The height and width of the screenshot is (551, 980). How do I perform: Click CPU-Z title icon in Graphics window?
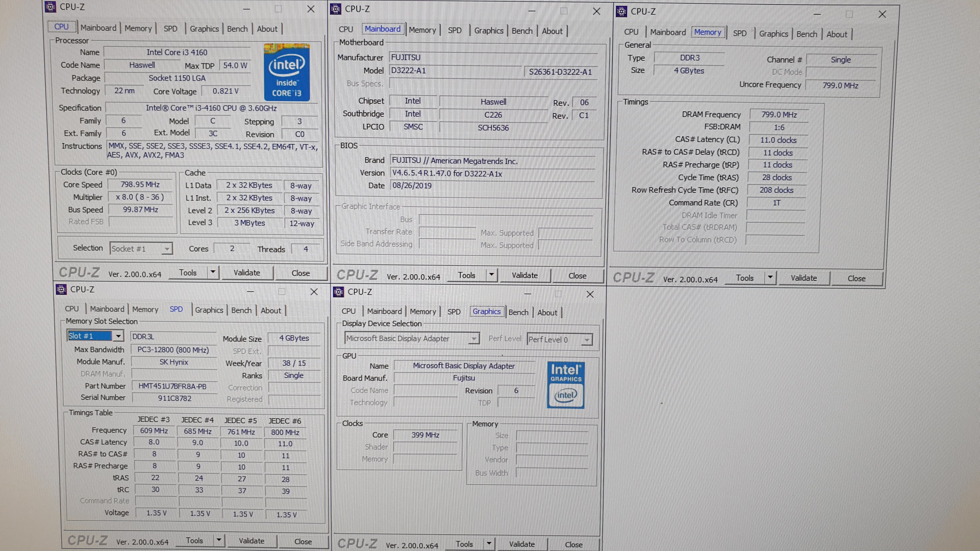[x=338, y=292]
